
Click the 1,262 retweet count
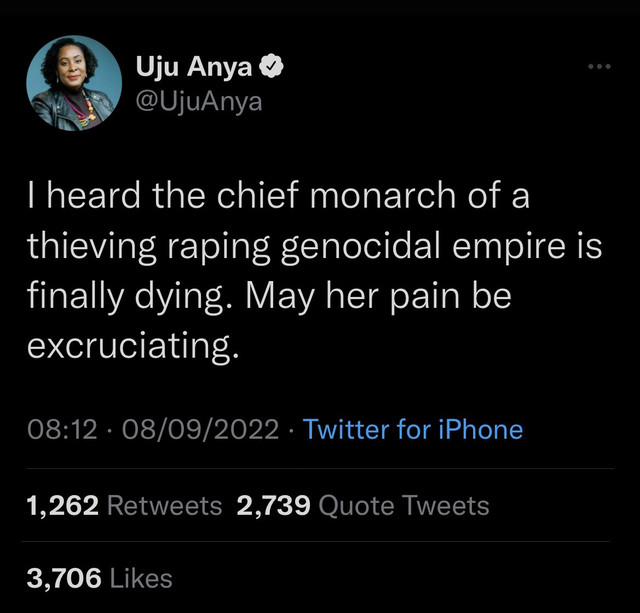(x=61, y=505)
